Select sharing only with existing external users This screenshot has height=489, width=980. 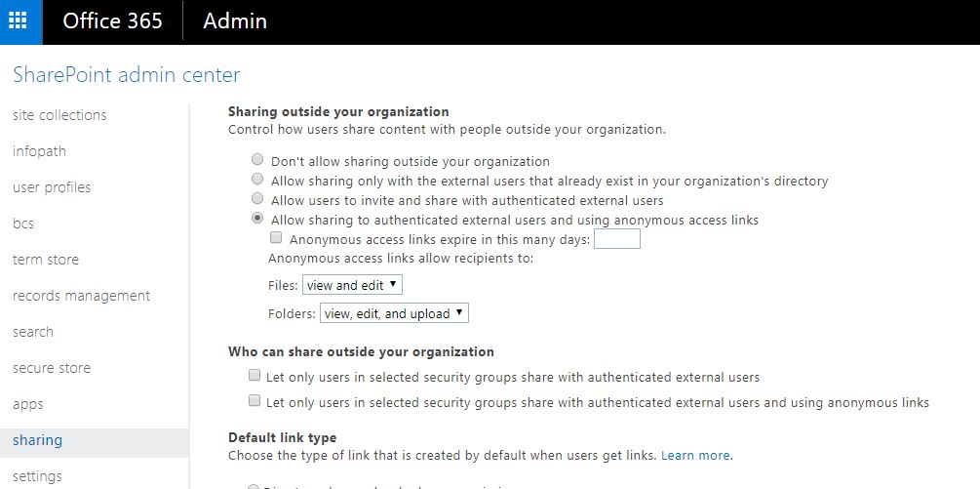257,180
